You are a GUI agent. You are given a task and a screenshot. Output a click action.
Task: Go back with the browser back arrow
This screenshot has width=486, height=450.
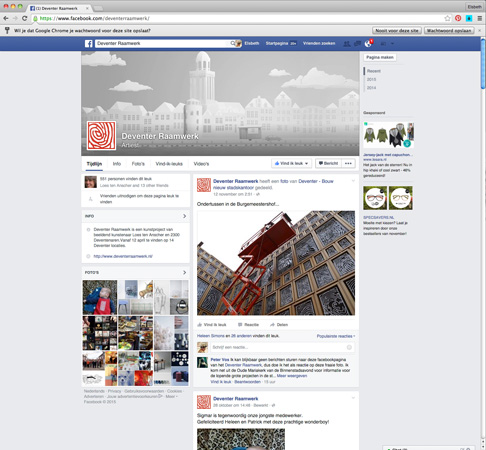[x=6, y=19]
